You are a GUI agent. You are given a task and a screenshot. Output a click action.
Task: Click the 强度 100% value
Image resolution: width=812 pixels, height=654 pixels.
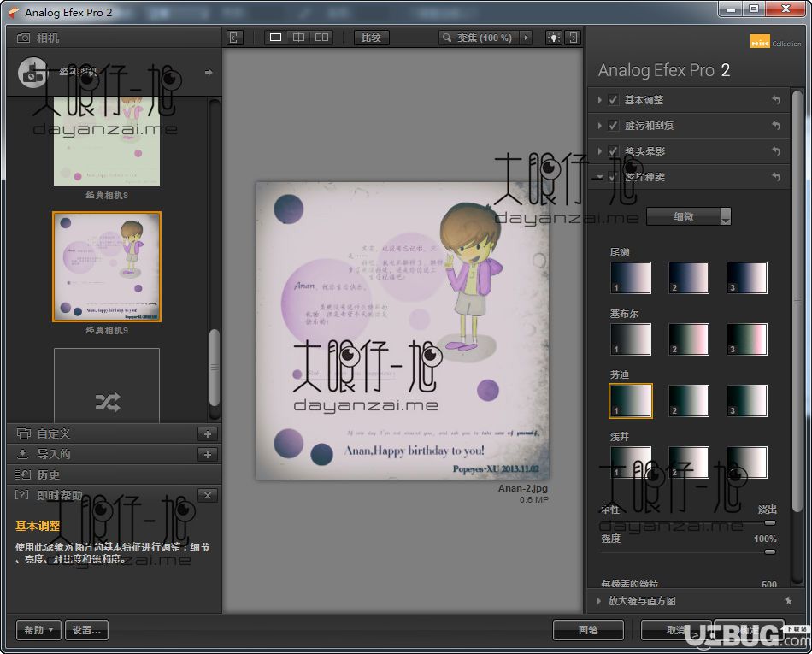click(x=765, y=539)
